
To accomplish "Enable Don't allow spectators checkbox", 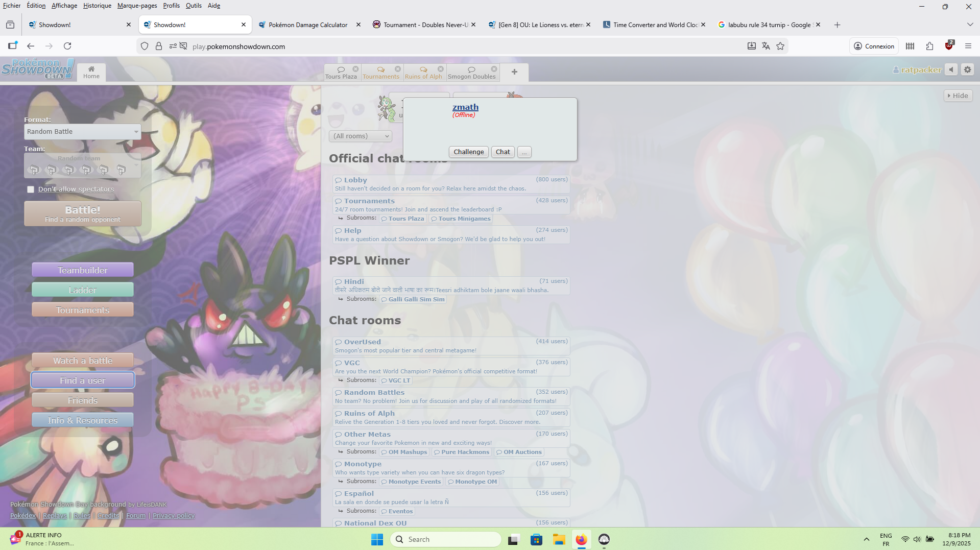I will pos(31,189).
